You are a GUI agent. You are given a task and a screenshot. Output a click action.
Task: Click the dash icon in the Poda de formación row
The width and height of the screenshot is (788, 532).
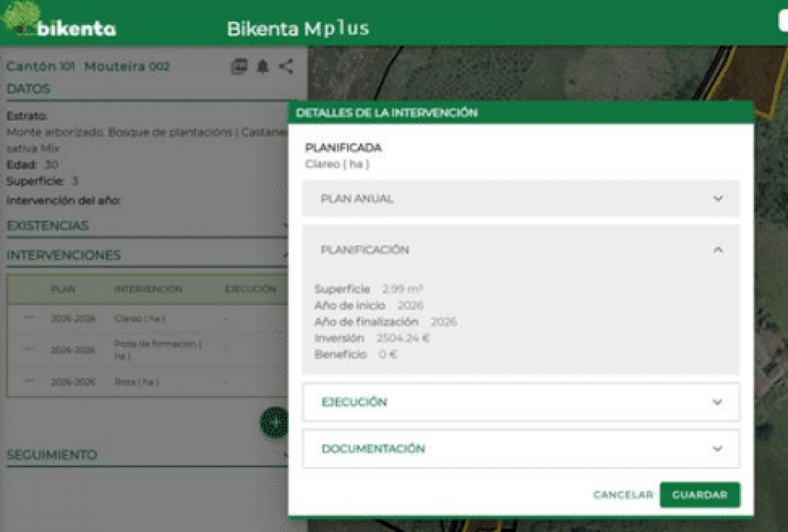(x=29, y=350)
